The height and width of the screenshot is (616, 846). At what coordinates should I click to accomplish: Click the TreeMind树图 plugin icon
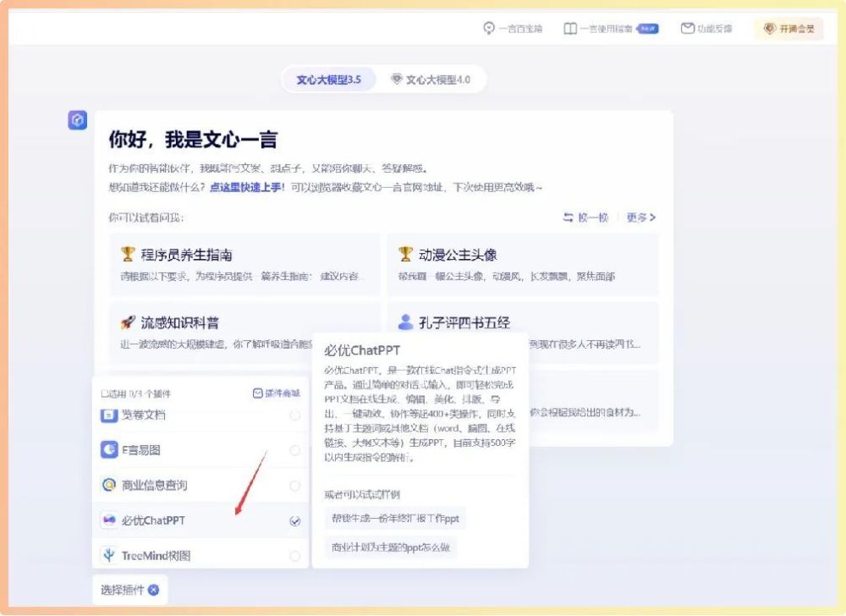point(109,555)
